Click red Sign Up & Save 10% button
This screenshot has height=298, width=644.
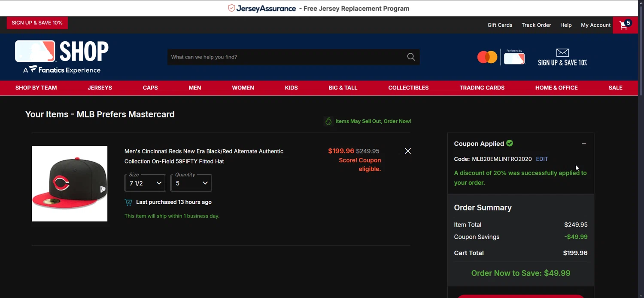pyautogui.click(x=37, y=23)
